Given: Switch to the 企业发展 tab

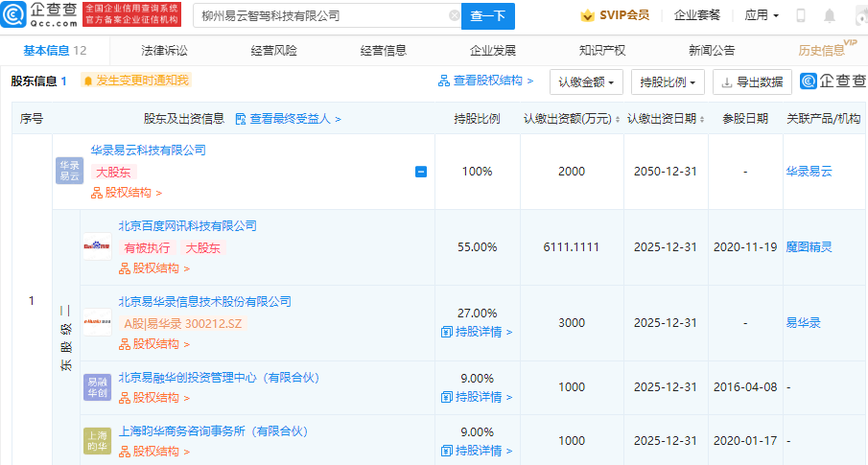Looking at the screenshot, I should pyautogui.click(x=493, y=51).
